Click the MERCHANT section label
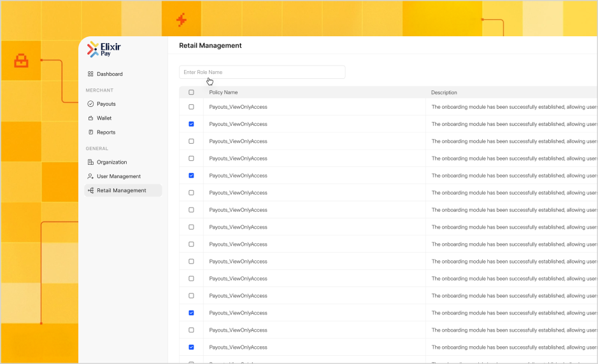This screenshot has height=364, width=598. pos(99,90)
